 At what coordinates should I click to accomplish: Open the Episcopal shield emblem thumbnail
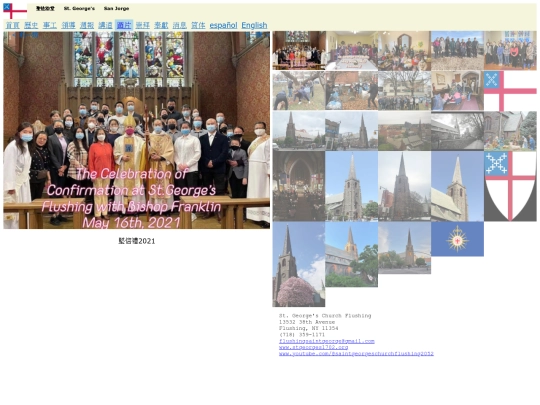(x=510, y=186)
